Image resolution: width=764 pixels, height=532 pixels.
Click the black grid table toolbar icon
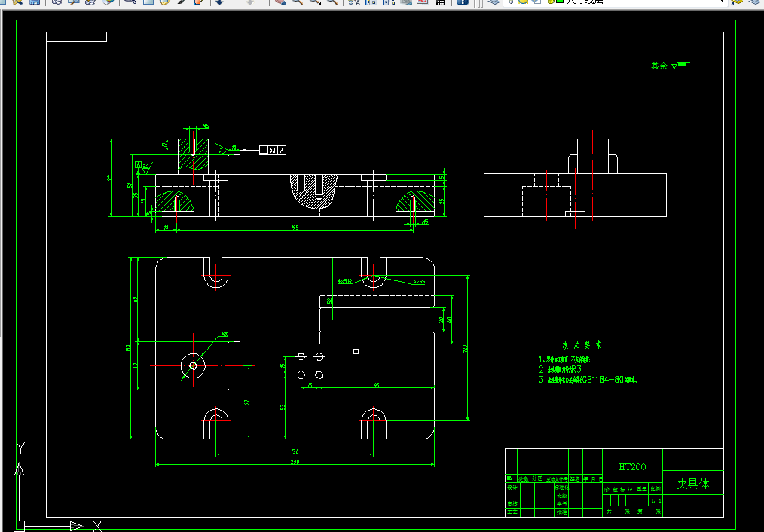point(441,2)
